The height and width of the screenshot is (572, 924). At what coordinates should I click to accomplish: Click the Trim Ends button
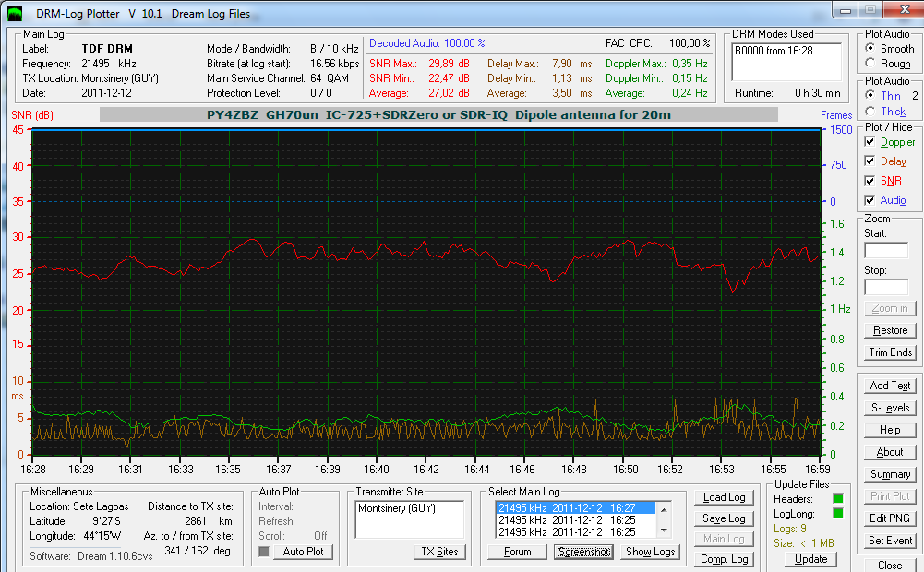pyautogui.click(x=890, y=352)
